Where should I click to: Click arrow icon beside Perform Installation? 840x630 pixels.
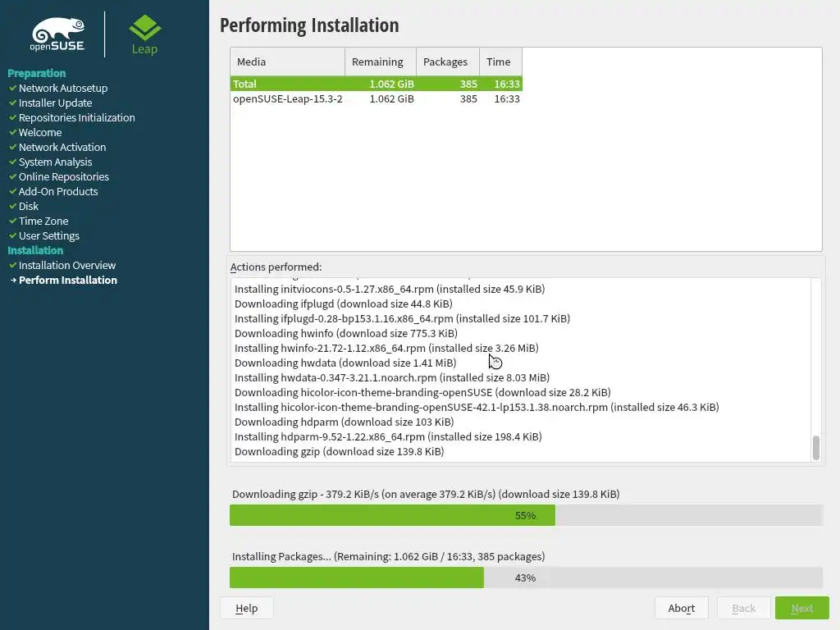(13, 281)
